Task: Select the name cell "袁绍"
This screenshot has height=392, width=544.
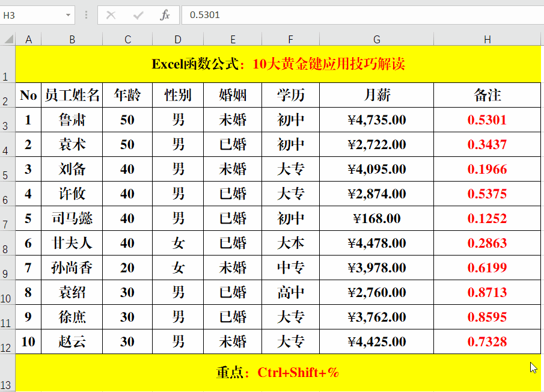Action: (72, 292)
